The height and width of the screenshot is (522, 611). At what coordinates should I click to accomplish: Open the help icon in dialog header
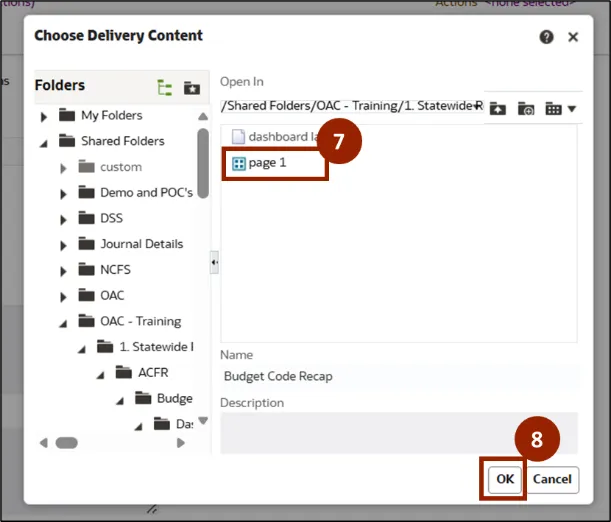coord(546,37)
